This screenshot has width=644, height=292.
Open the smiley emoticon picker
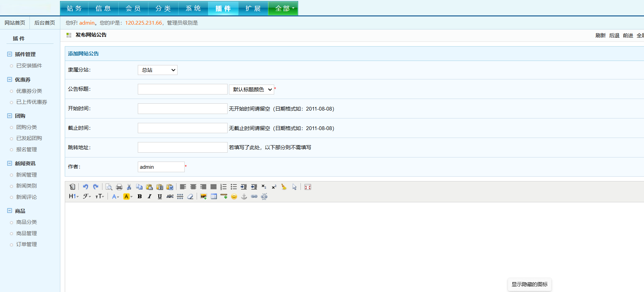(234, 196)
